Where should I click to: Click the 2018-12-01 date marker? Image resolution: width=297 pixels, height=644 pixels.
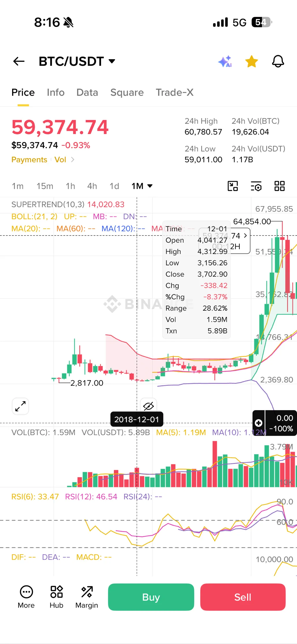[x=137, y=419]
